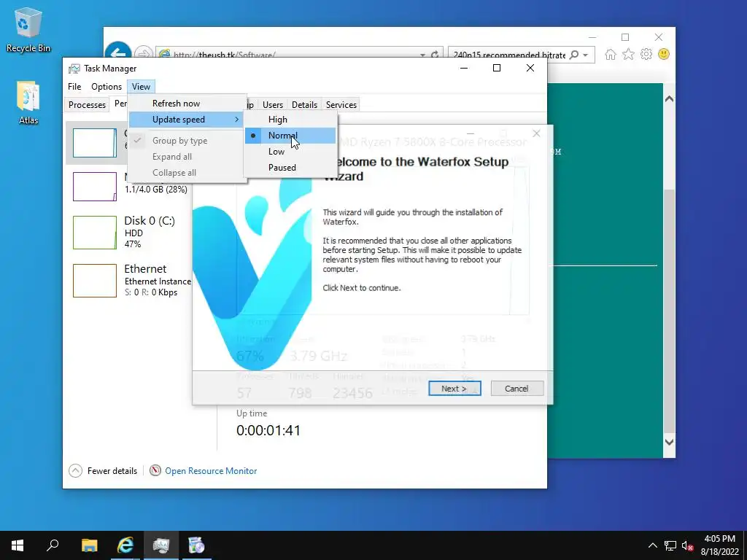Cancel the Waterfox Setup wizard
This screenshot has width=747, height=560.
click(517, 389)
